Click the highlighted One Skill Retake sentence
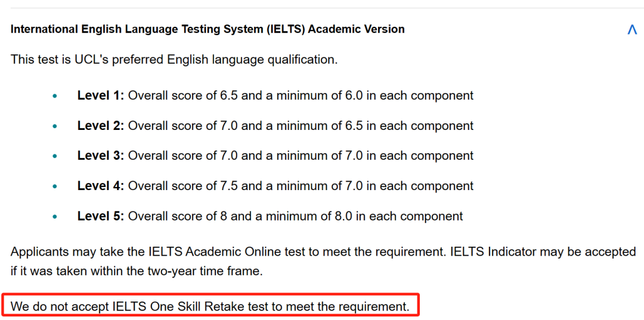Image resolution: width=644 pixels, height=320 pixels. [x=210, y=306]
